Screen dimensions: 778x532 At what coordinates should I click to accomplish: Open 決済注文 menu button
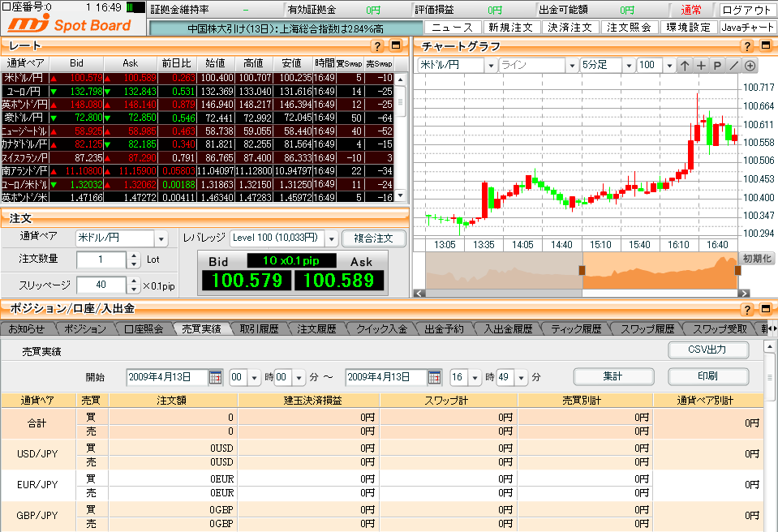click(570, 28)
